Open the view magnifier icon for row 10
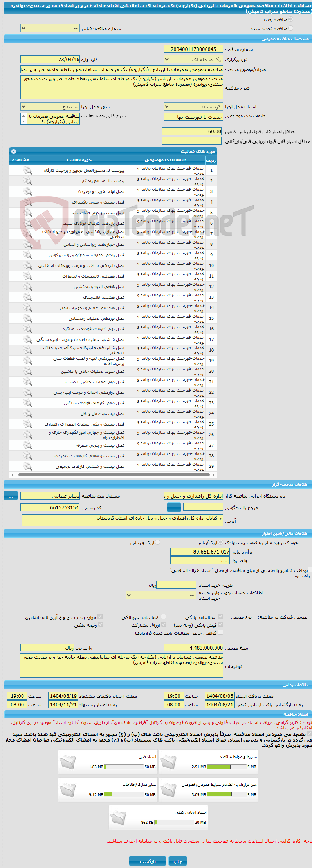This screenshot has height=868, width=312. point(27,265)
